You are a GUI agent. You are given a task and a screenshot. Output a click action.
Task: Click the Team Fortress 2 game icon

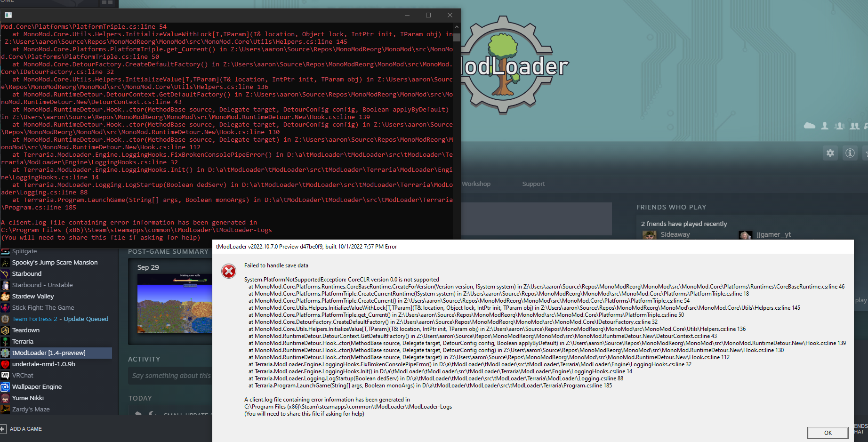tap(5, 319)
